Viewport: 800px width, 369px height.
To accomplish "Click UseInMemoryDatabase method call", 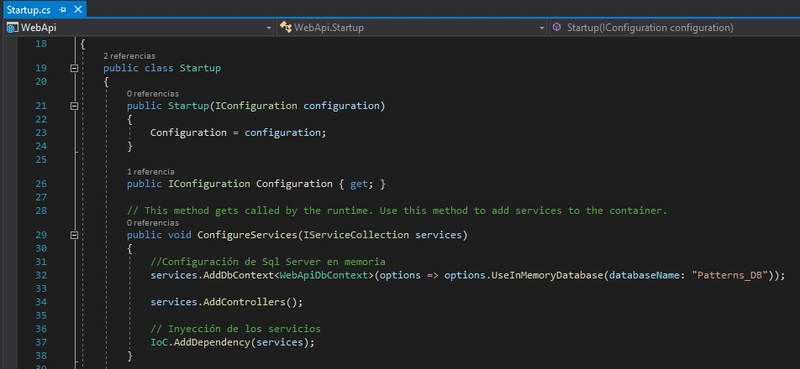I will tap(547, 276).
